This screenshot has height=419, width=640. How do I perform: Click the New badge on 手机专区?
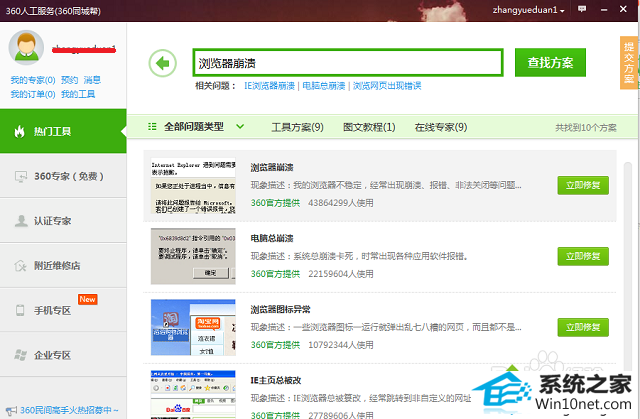pos(87,299)
